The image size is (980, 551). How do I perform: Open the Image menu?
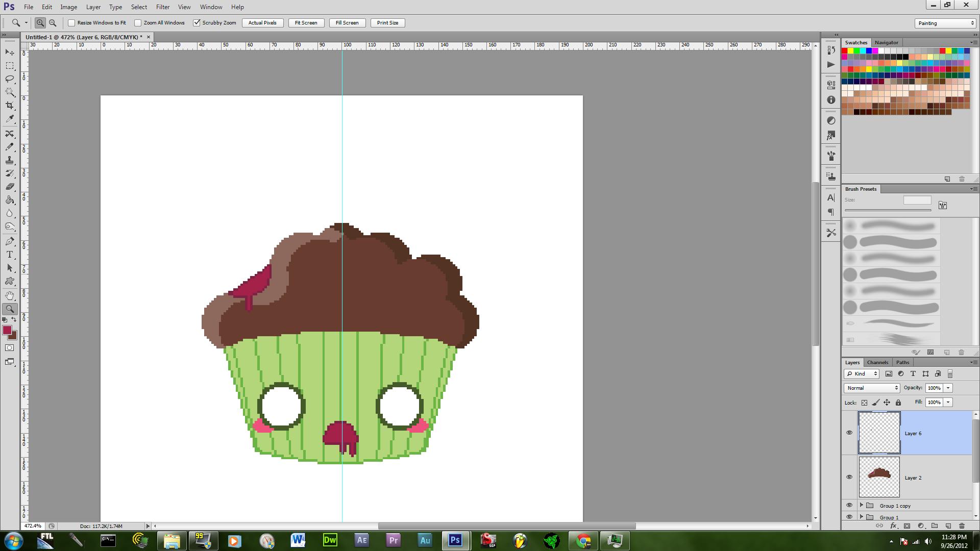click(x=69, y=7)
